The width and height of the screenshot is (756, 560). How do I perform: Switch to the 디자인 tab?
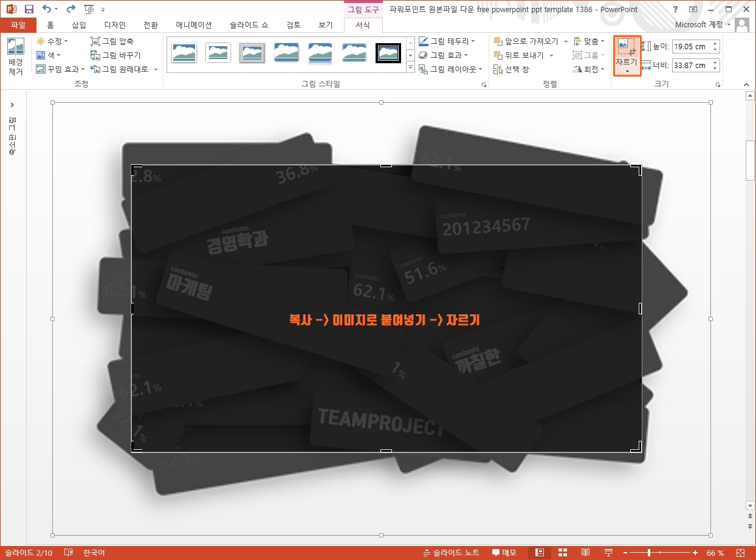click(x=115, y=25)
